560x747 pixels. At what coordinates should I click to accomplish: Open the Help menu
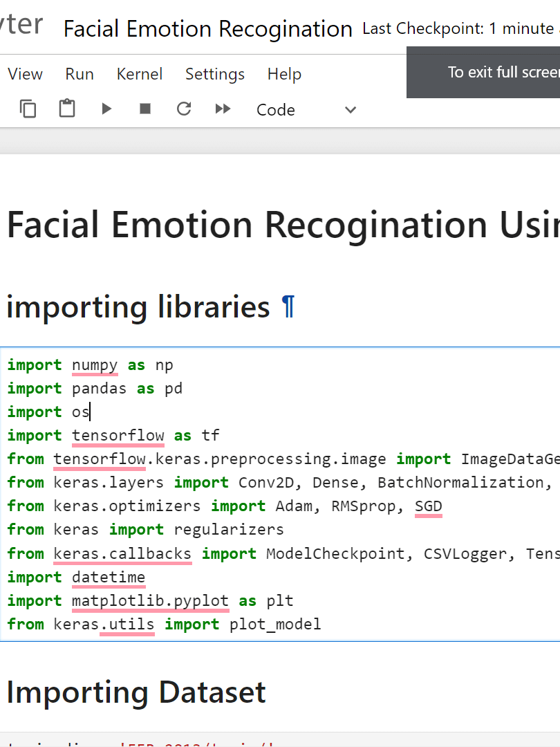[x=284, y=74]
